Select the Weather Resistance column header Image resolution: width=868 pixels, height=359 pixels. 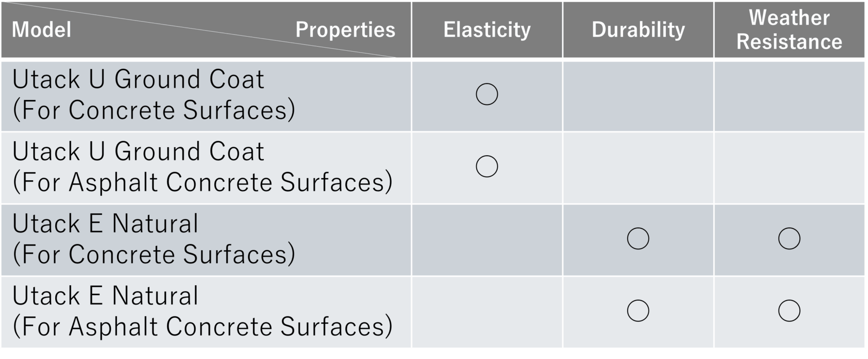coord(789,30)
